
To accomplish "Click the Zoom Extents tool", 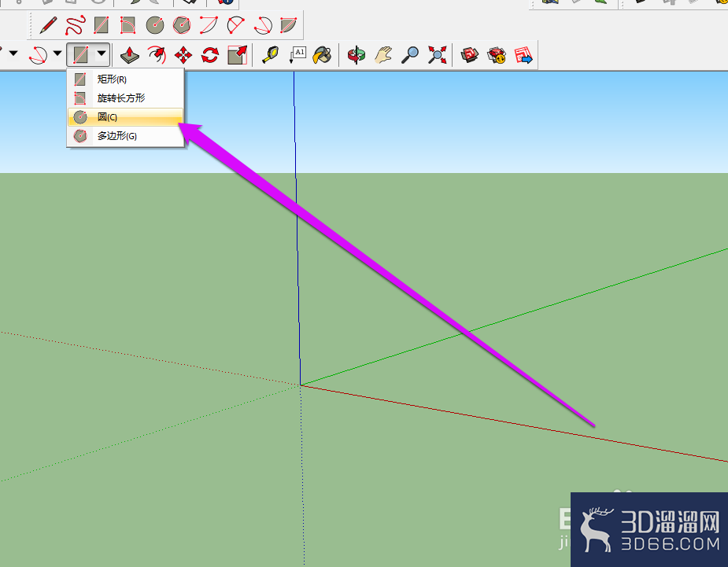I will point(438,55).
